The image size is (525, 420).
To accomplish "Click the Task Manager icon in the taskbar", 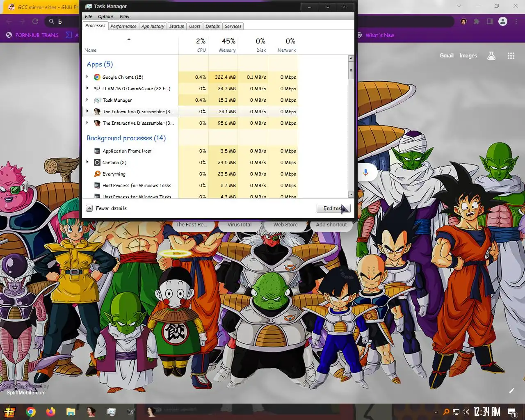I will pyautogui.click(x=111, y=412).
